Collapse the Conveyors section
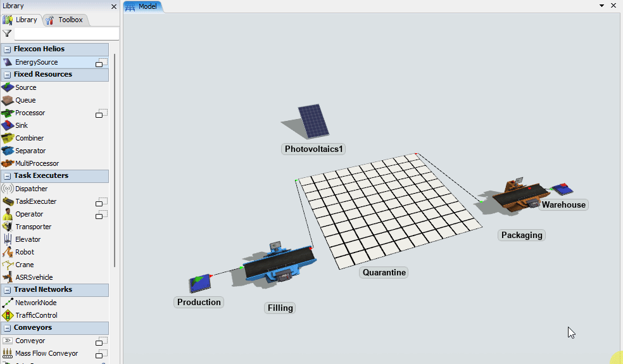This screenshot has height=364, width=623. pos(7,329)
